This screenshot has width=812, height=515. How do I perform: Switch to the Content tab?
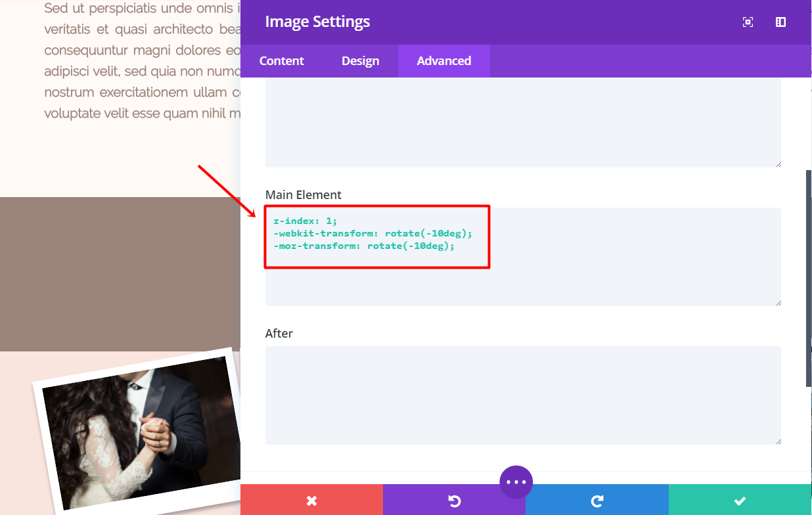(281, 61)
